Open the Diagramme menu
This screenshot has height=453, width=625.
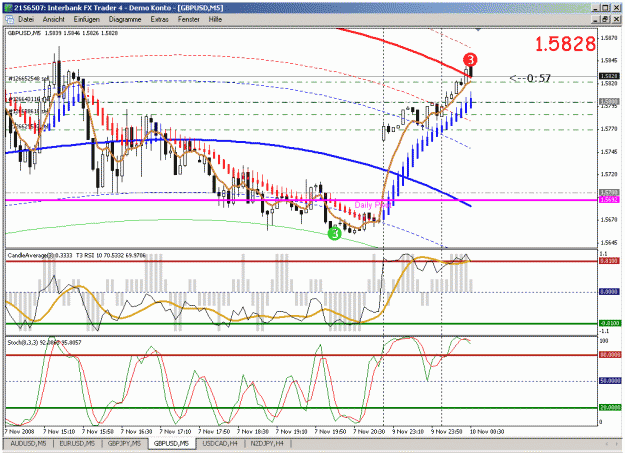[125, 19]
